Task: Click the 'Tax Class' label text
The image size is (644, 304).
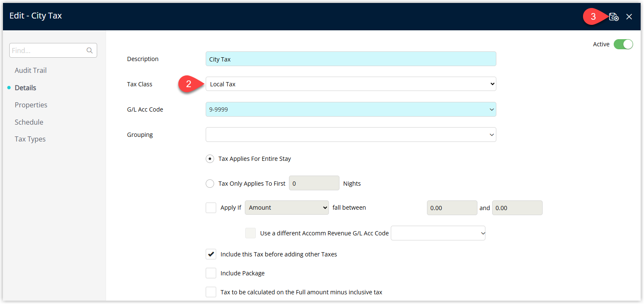Action: click(x=140, y=84)
